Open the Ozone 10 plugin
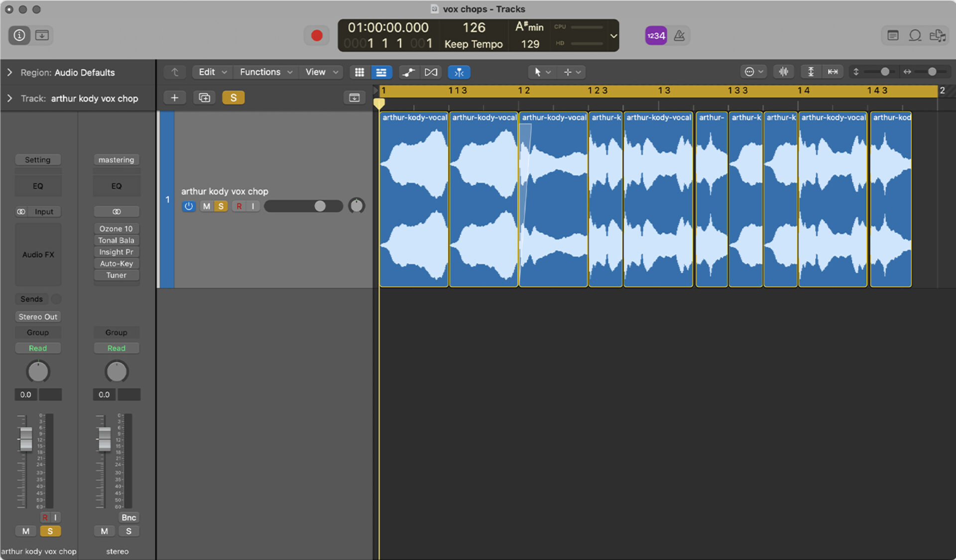The image size is (956, 560). click(116, 228)
